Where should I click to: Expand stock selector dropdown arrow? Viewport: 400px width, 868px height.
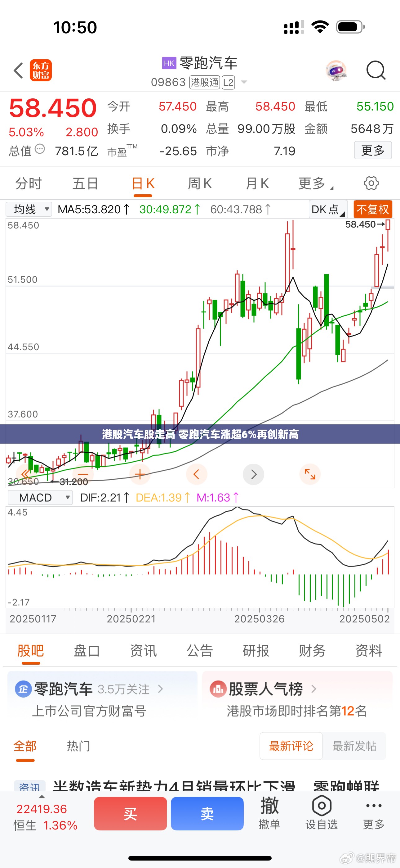[244, 82]
